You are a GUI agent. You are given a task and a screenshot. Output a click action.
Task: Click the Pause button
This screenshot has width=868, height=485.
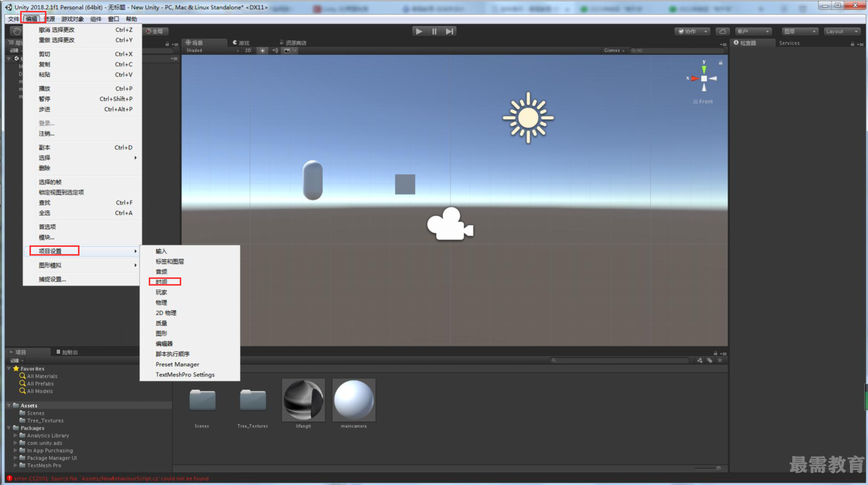point(434,31)
